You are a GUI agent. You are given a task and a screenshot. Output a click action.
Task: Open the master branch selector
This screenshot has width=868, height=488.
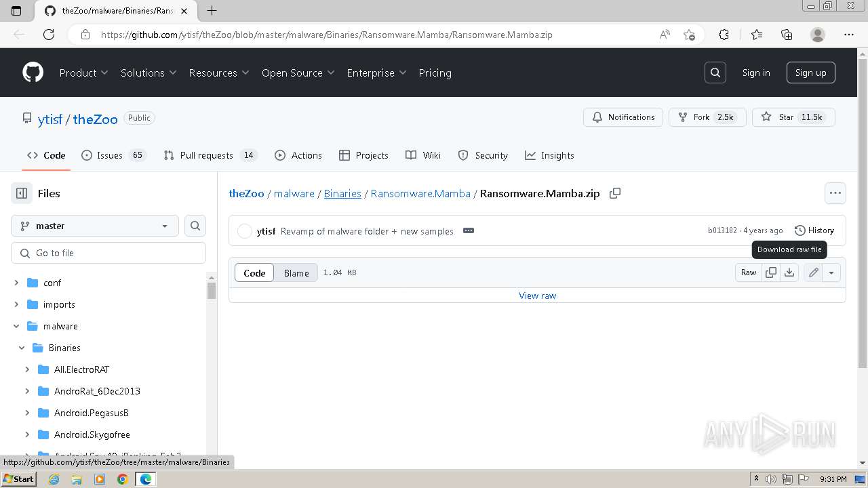click(x=95, y=226)
